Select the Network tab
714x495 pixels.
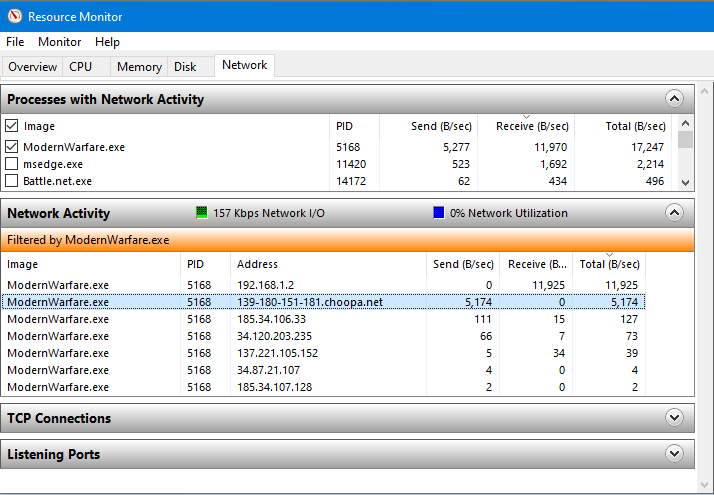pyautogui.click(x=245, y=65)
